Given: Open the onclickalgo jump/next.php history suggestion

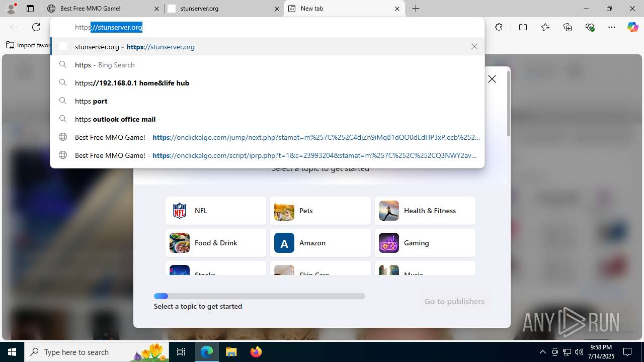Looking at the screenshot, I should [x=267, y=137].
